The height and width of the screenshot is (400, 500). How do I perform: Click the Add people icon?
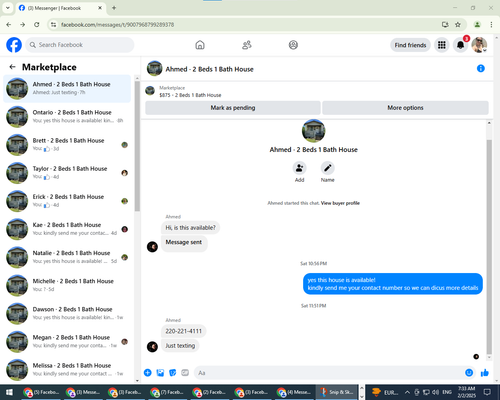pyautogui.click(x=299, y=168)
